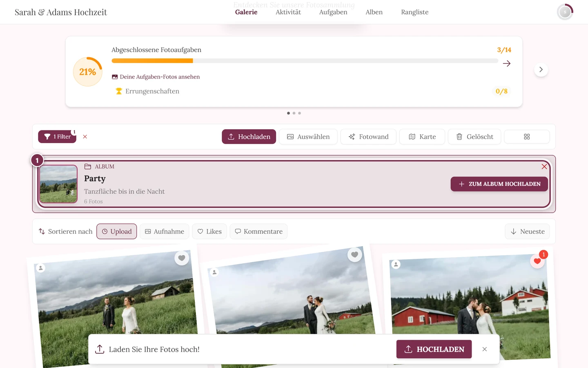Click the 'Abgeschlossene Fotoaufgaben' heading

(156, 50)
